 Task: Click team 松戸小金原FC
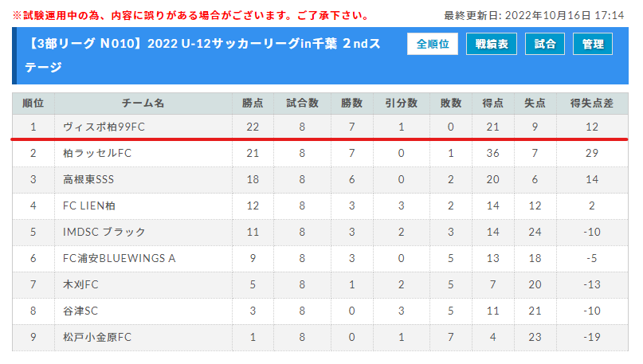click(97, 337)
